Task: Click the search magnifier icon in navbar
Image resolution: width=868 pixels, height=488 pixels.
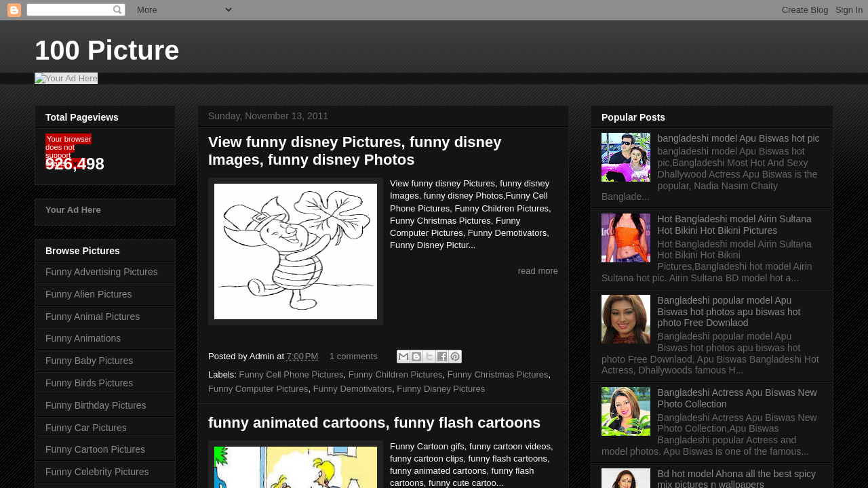Action: (x=117, y=9)
